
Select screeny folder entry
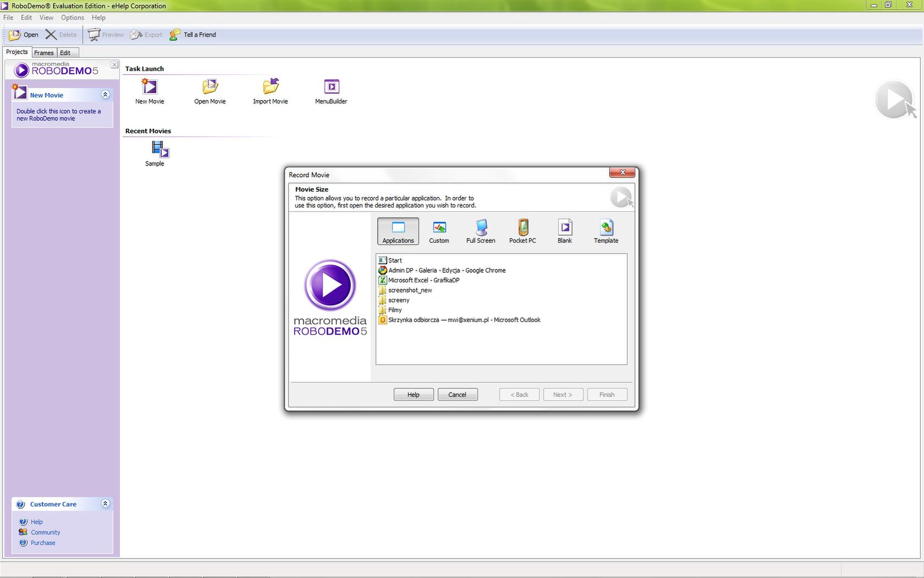click(x=394, y=300)
